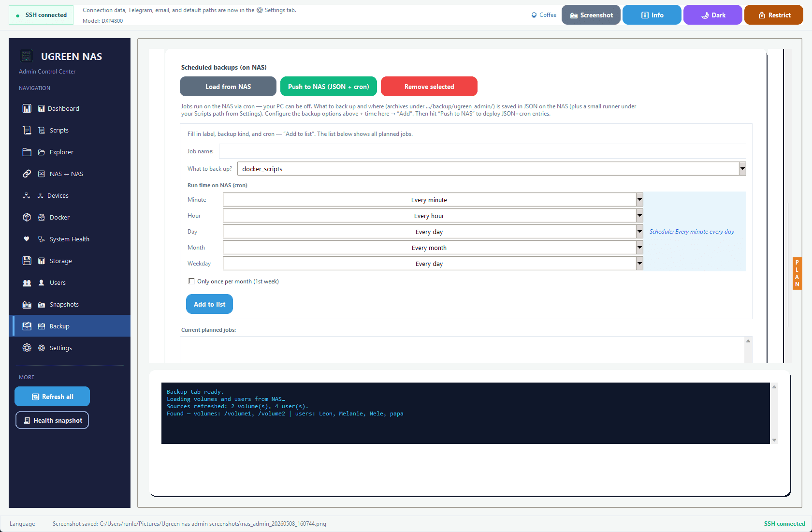The image size is (812, 532).
Task: Click the NAS ↔ NAS link icon
Action: [x=27, y=174]
